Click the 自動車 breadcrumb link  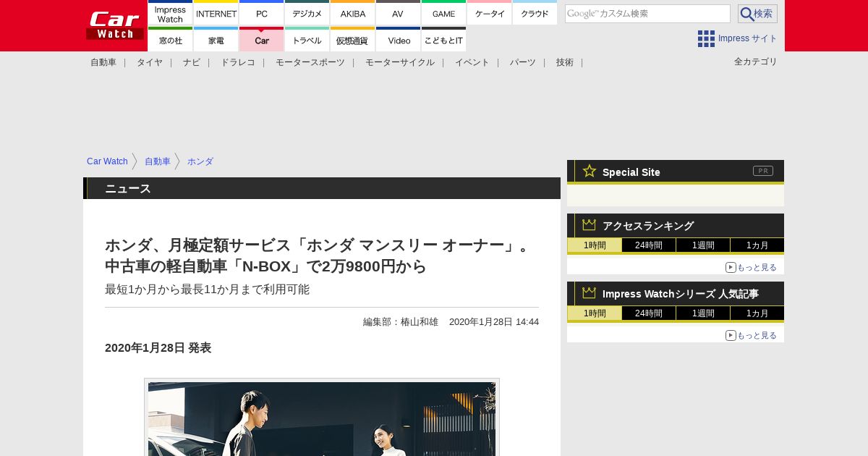click(x=158, y=161)
